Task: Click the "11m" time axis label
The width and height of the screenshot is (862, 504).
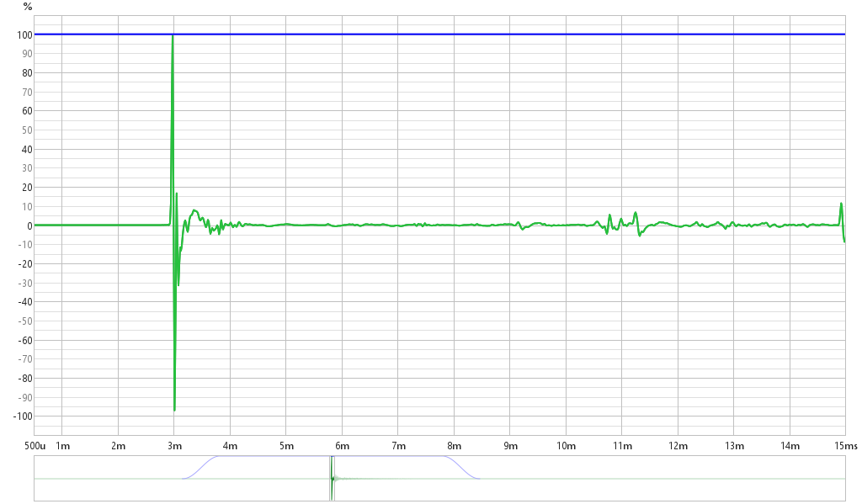Action: point(622,446)
